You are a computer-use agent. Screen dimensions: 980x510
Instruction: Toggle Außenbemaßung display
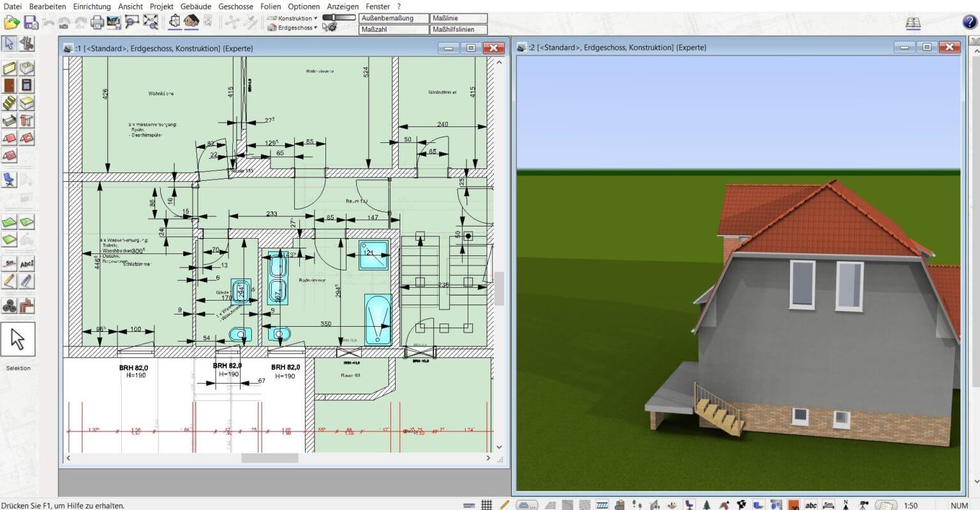tap(393, 19)
